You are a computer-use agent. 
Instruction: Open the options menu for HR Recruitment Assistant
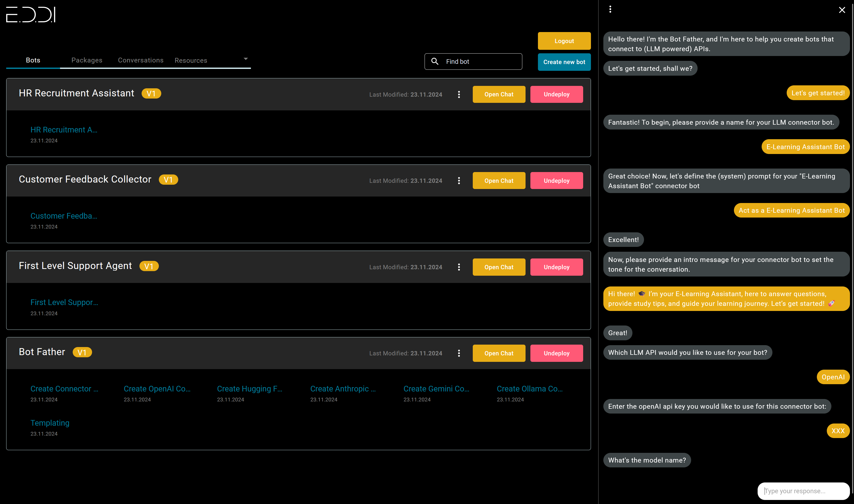459,94
